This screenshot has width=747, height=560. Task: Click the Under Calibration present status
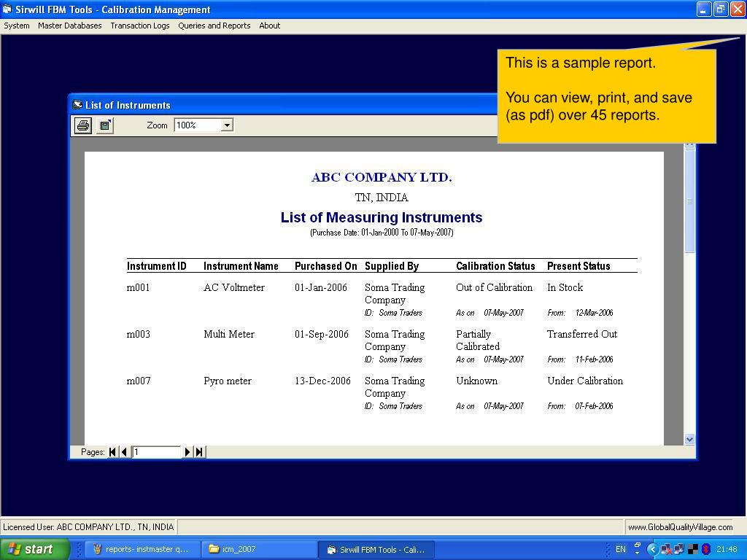(x=585, y=381)
